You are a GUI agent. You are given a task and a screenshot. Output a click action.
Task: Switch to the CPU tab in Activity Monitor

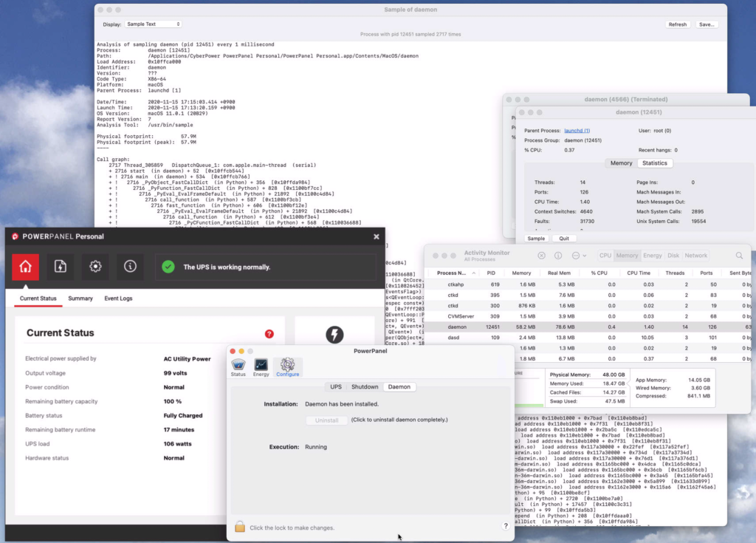pyautogui.click(x=605, y=256)
